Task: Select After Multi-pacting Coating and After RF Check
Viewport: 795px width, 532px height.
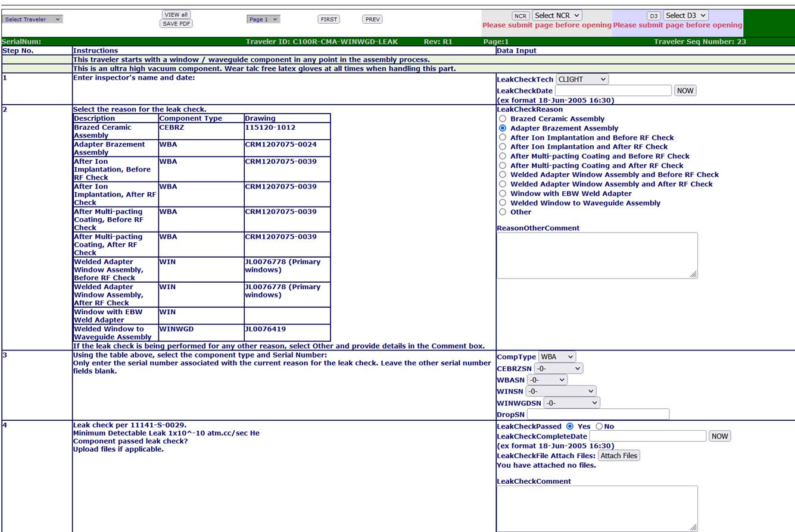Action: click(503, 165)
